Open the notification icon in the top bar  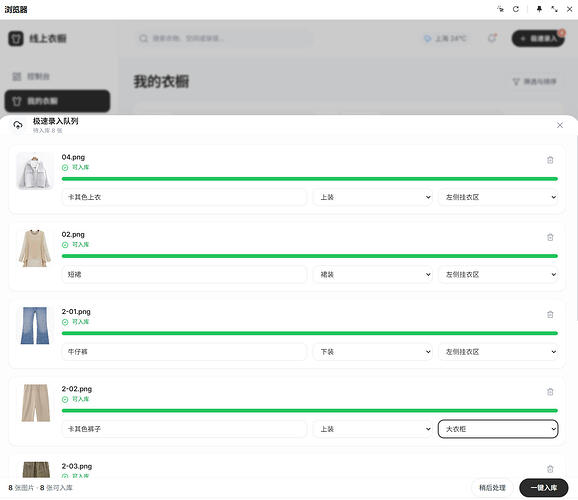[x=492, y=38]
